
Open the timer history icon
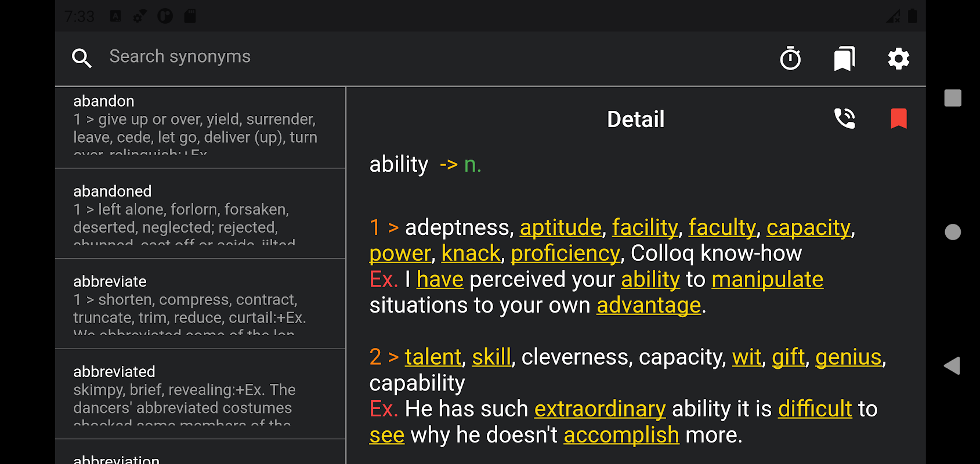pos(790,59)
